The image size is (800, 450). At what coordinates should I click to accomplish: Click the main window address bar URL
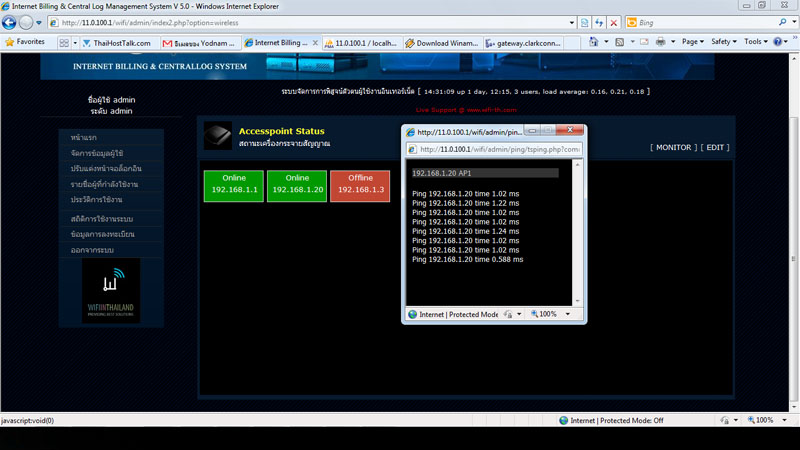(150, 22)
